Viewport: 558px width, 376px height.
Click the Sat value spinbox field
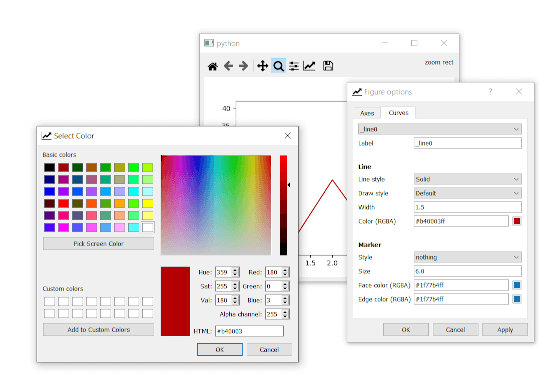coord(223,286)
